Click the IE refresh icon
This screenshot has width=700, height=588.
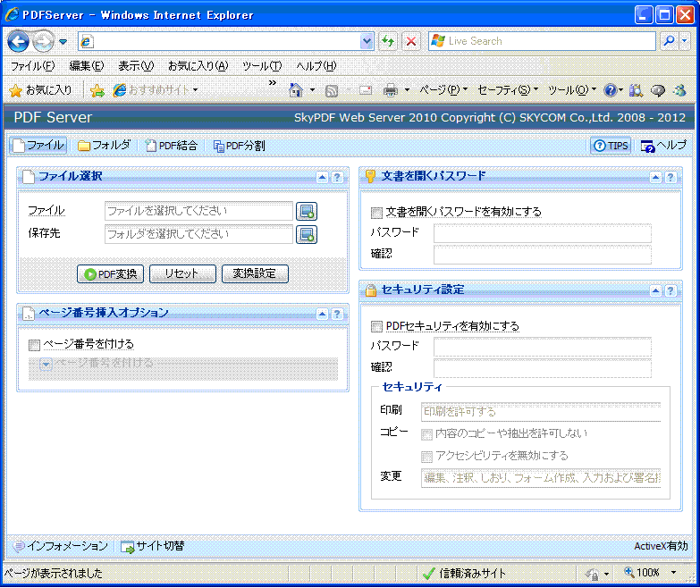click(388, 41)
